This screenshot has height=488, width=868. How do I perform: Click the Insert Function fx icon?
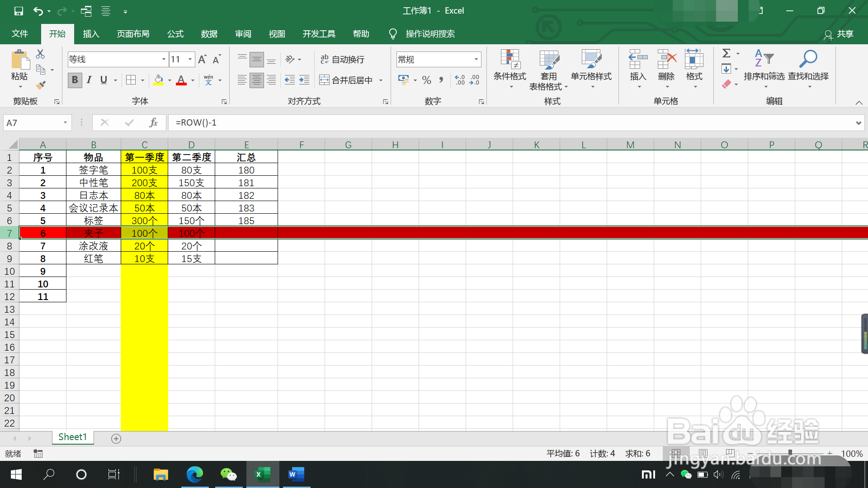point(153,122)
